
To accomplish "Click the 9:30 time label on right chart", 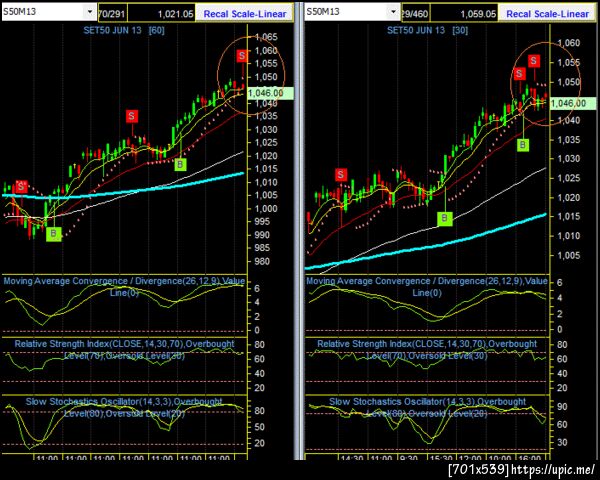I will tap(409, 458).
